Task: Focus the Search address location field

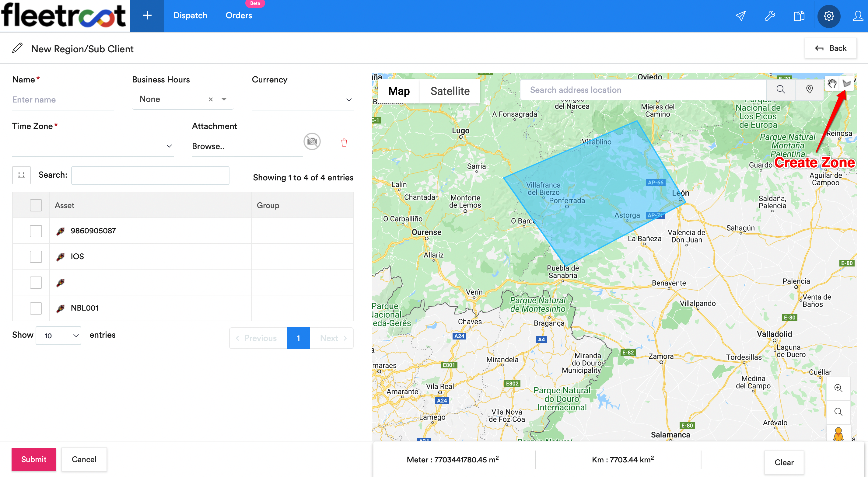Action: pos(643,90)
